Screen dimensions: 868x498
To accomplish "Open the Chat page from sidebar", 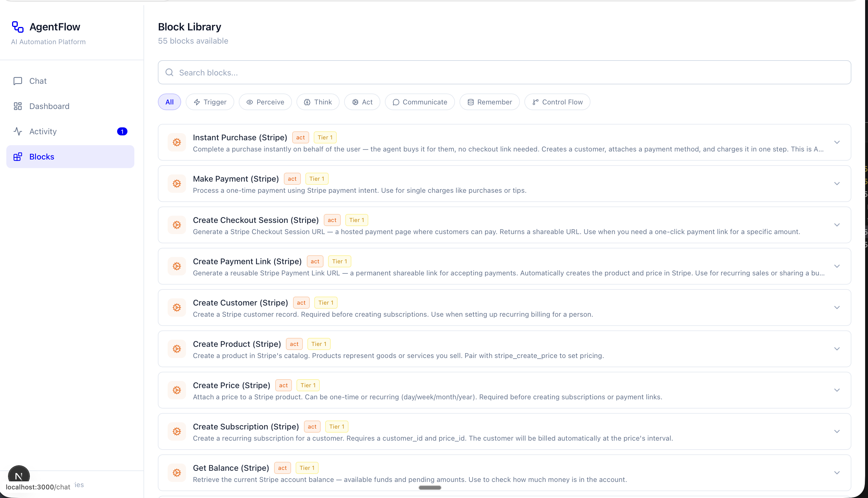I will [x=38, y=81].
